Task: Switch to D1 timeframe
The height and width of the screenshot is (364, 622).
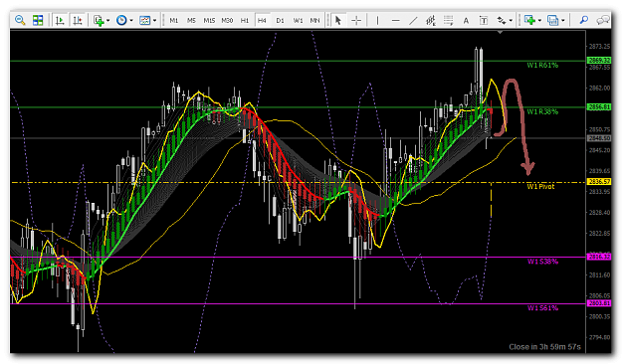Action: coord(280,20)
